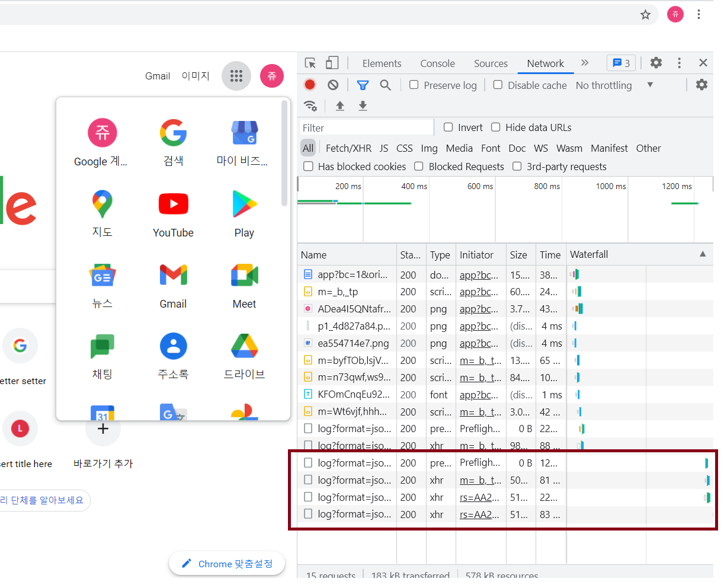The width and height of the screenshot is (724, 588).
Task: Open Google My Business app icon
Action: click(x=244, y=142)
